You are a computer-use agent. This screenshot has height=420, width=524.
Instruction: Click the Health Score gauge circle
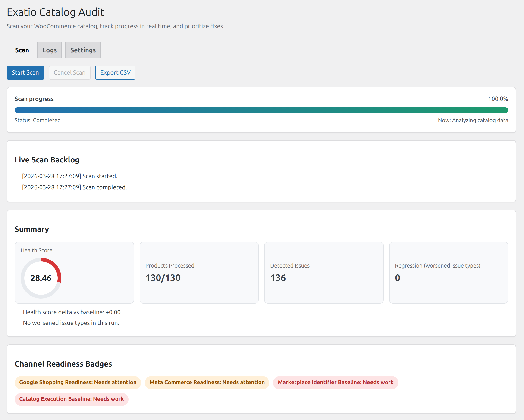pos(41,278)
